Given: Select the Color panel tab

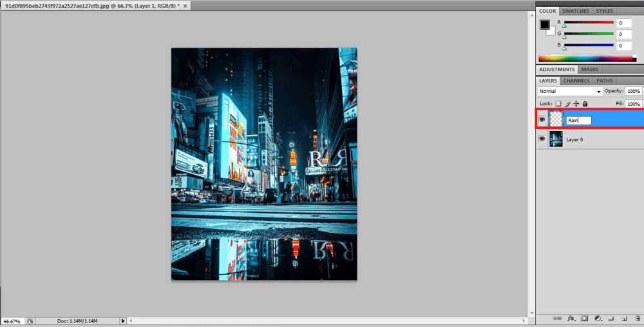Looking at the screenshot, I should pyautogui.click(x=547, y=11).
